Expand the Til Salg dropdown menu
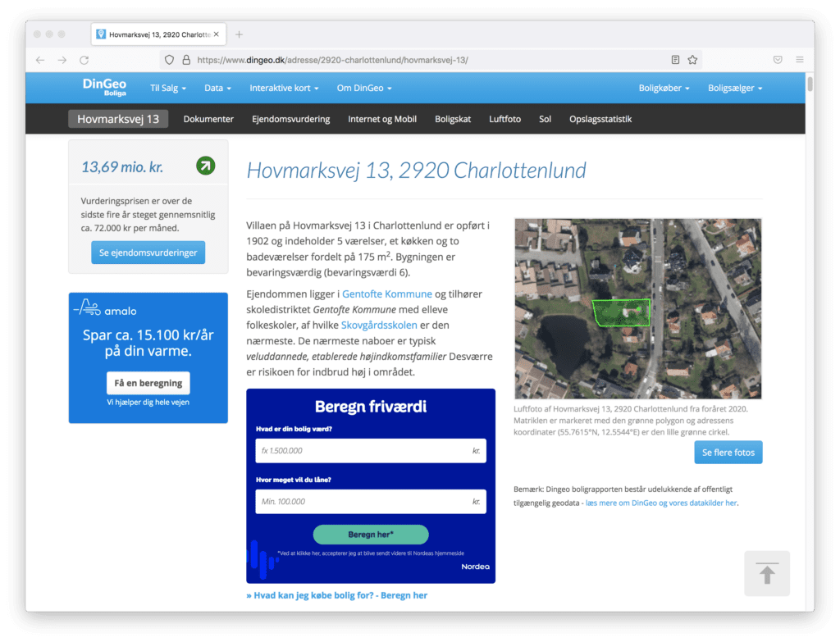 (x=167, y=88)
